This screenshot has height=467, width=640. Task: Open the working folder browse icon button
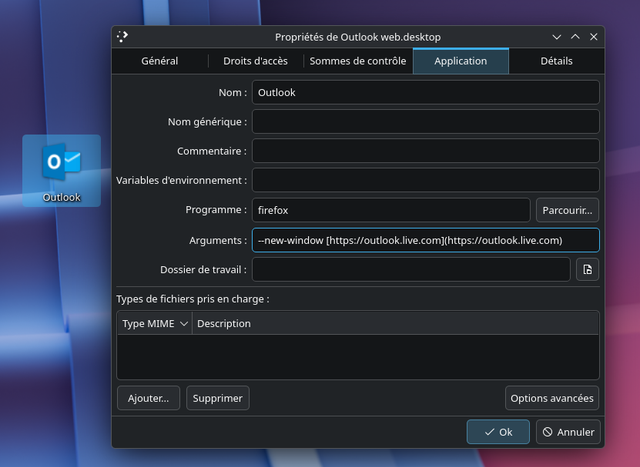click(x=587, y=269)
